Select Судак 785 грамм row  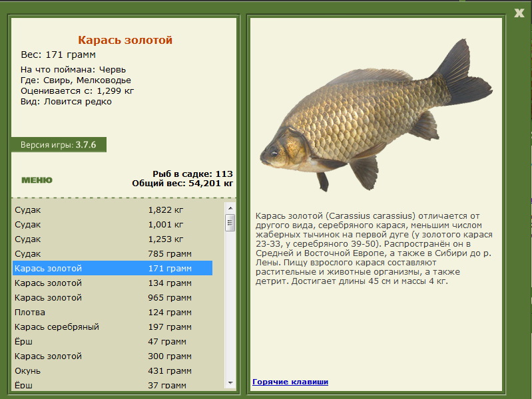click(x=113, y=253)
